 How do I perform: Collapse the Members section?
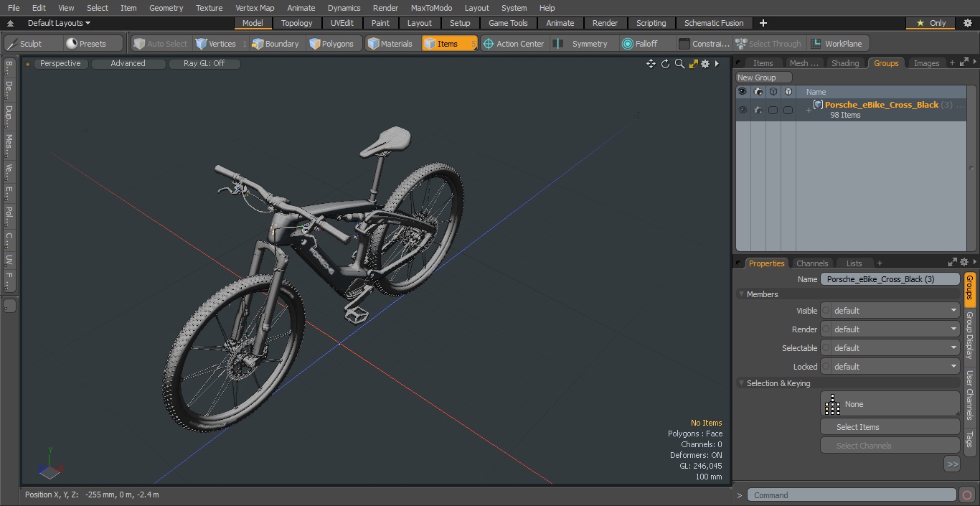coord(741,294)
